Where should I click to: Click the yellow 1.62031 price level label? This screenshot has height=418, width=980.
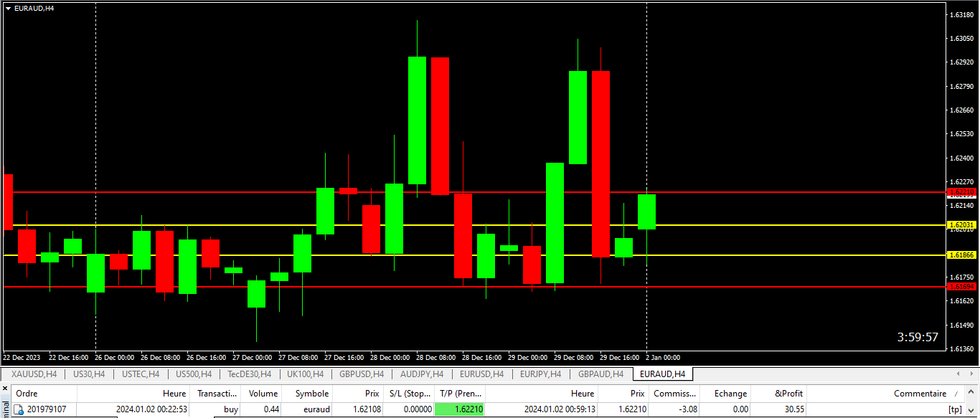tap(961, 225)
